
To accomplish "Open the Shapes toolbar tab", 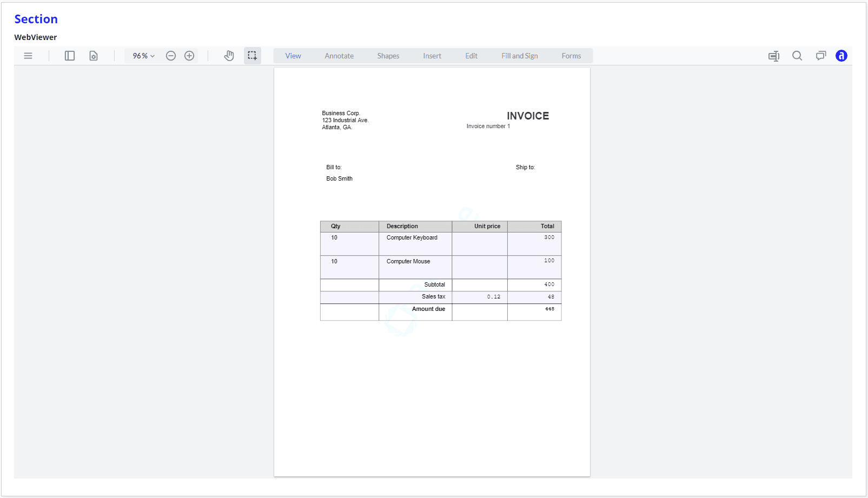I will pyautogui.click(x=388, y=56).
